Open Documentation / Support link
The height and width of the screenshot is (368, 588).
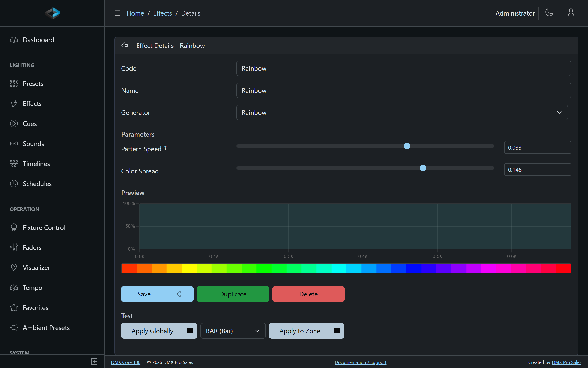pyautogui.click(x=361, y=362)
